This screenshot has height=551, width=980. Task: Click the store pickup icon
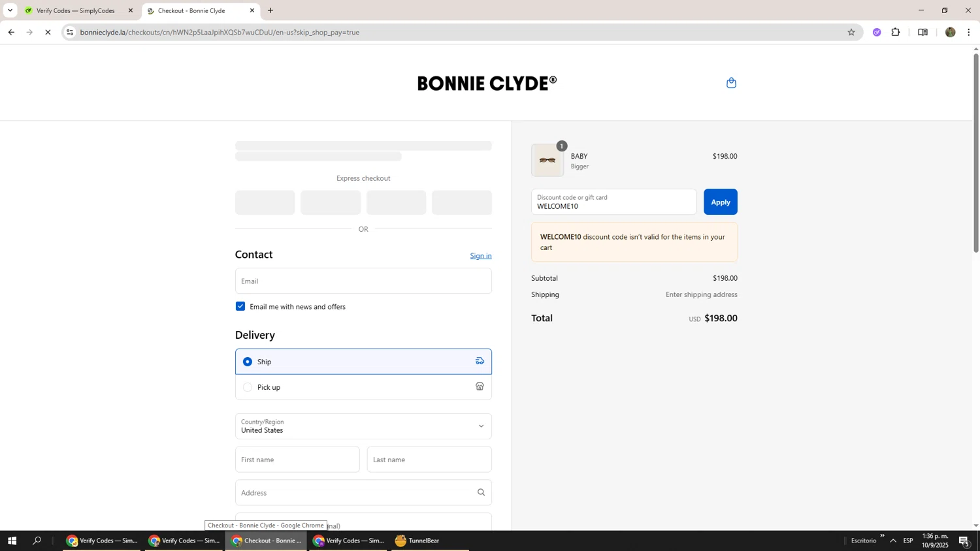point(480,386)
